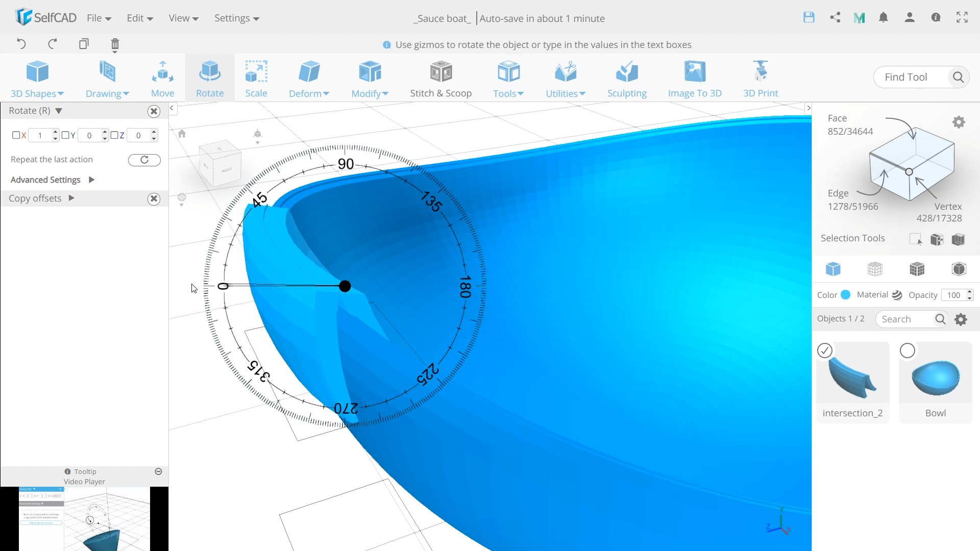Click the Tooltip video player thumbnail
Screen dimensions: 980x551
84,519
